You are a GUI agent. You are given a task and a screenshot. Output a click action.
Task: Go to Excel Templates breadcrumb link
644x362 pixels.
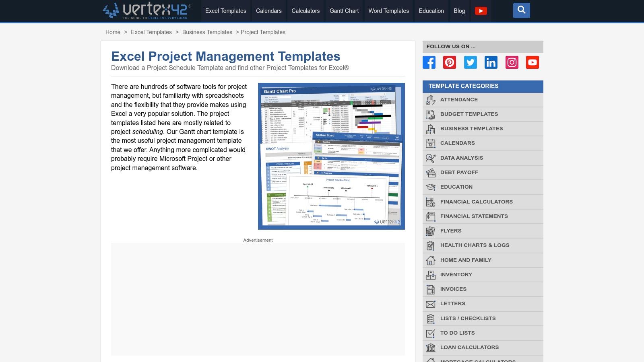pyautogui.click(x=151, y=32)
